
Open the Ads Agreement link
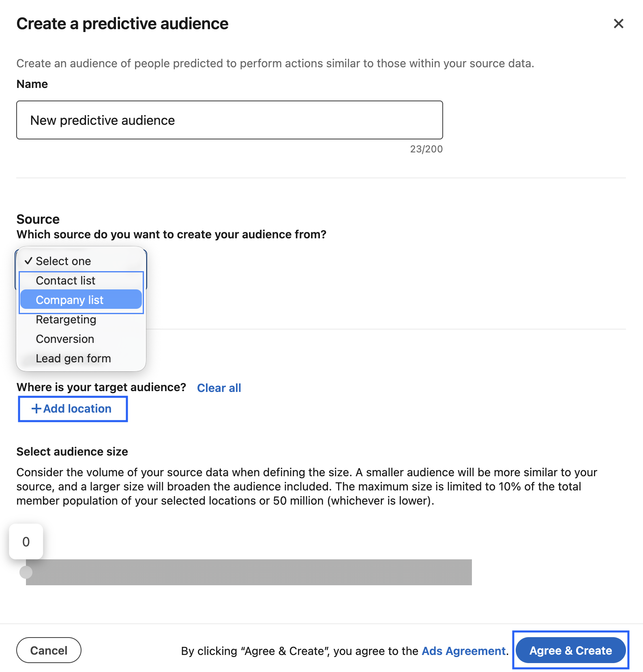[464, 651]
